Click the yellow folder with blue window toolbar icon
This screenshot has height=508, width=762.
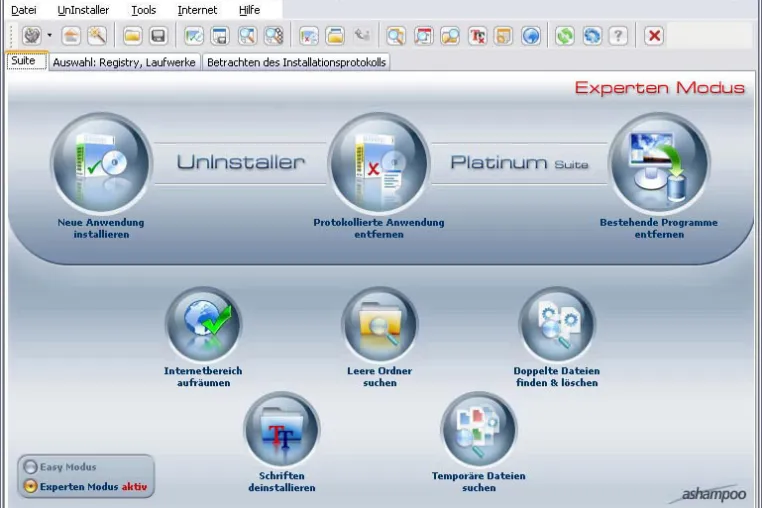(x=335, y=35)
